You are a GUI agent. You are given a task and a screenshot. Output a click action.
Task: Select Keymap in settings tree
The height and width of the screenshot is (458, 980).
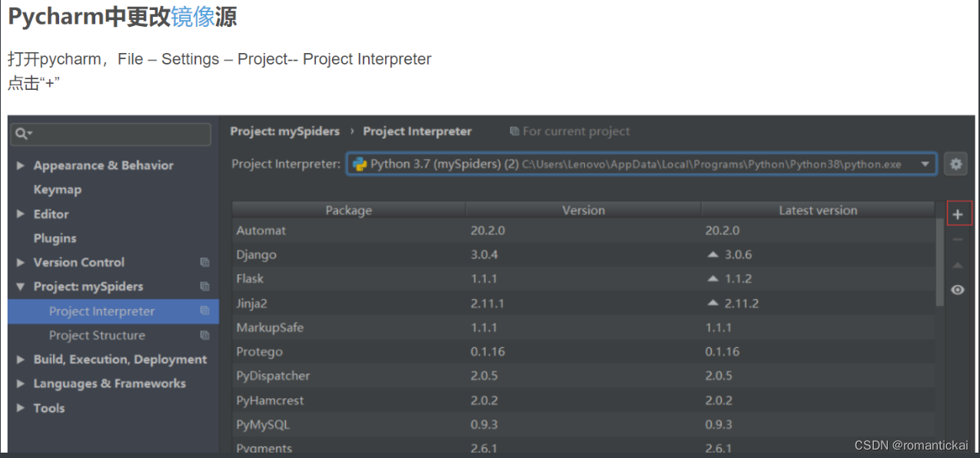coord(58,189)
